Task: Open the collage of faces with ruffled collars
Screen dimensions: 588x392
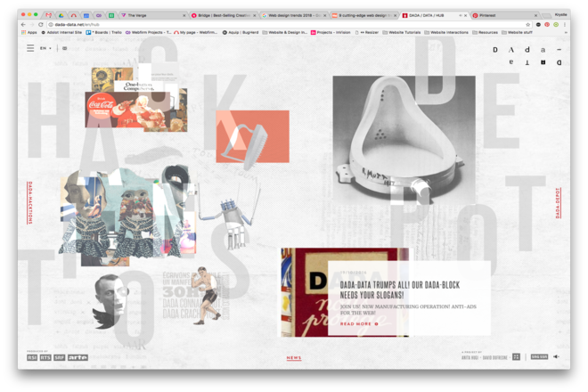Action: click(127, 216)
